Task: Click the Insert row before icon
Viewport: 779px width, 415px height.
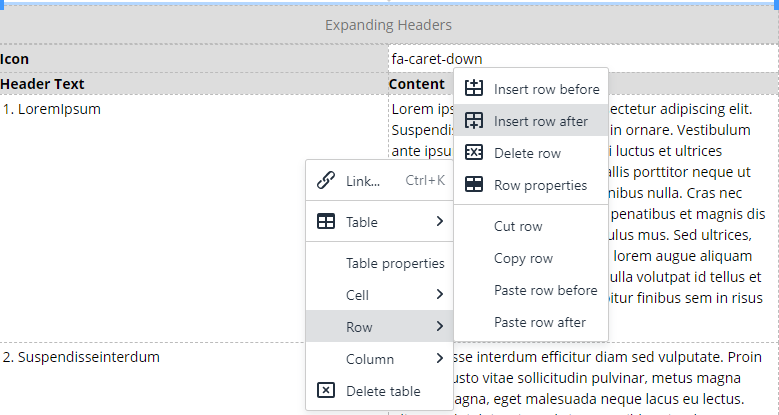Action: (x=474, y=89)
